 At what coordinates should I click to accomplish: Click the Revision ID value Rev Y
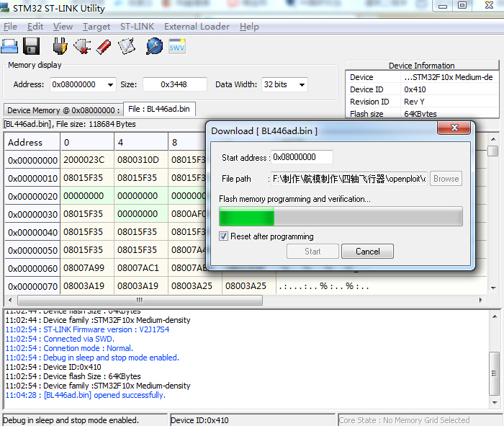(x=414, y=102)
